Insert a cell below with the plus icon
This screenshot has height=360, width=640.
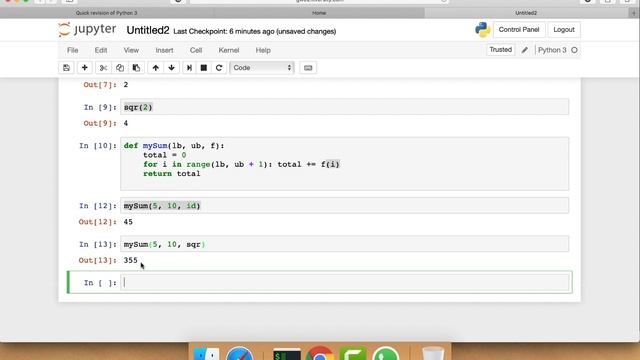84,68
